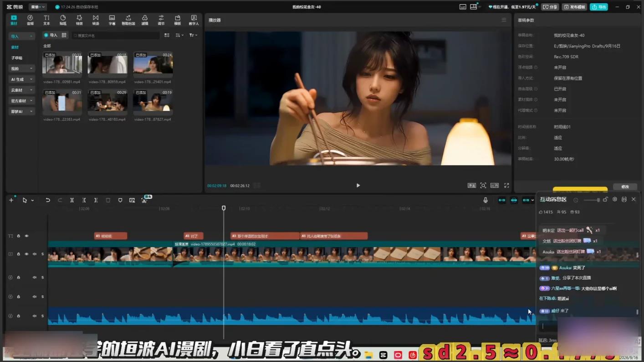Screen dimensions: 644x362
Task: Open the 数字人 digital human panel
Action: tap(194, 20)
